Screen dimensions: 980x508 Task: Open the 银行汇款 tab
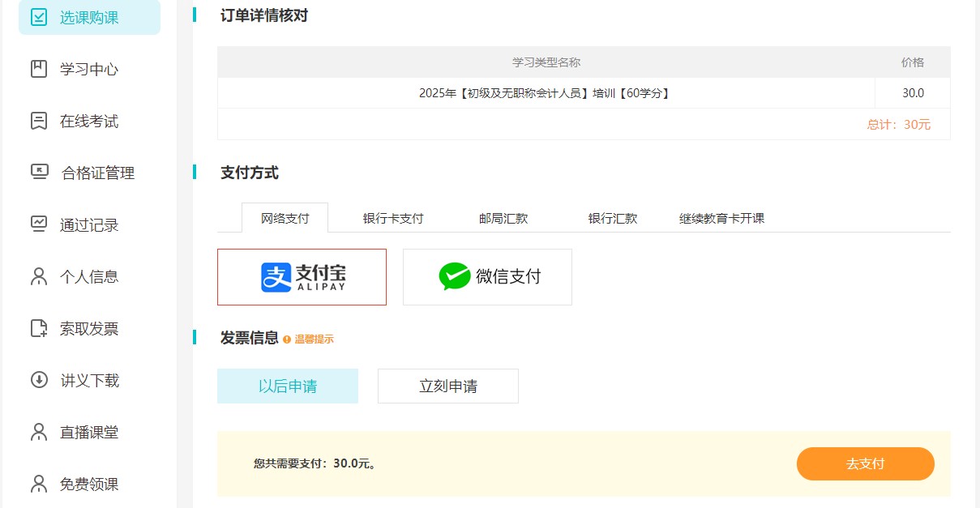[613, 219]
